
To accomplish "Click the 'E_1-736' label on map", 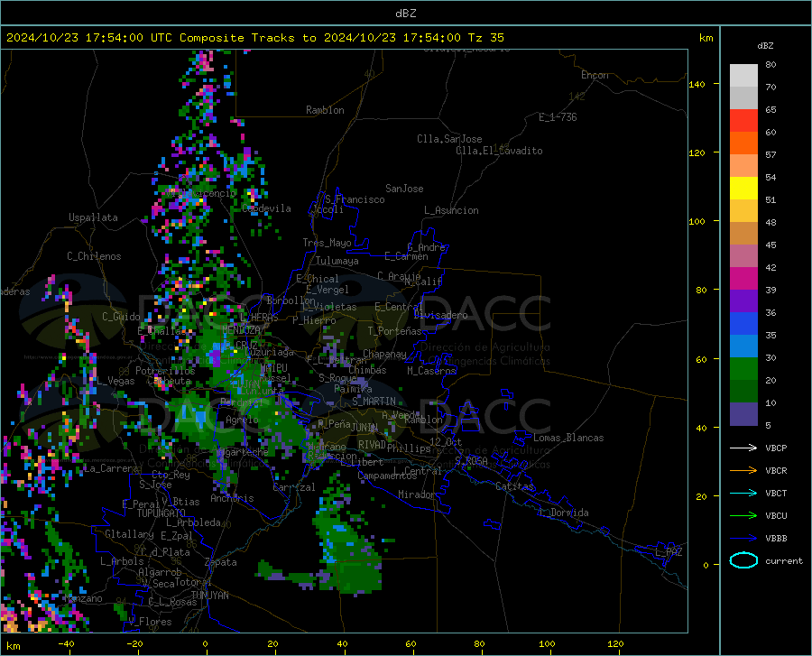I will point(558,117).
